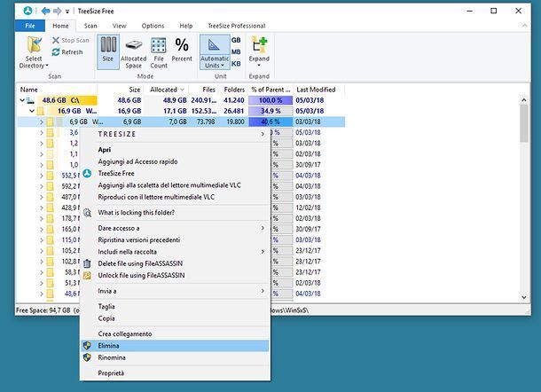Set the unit to GB
541x392 pixels.
coord(236,40)
